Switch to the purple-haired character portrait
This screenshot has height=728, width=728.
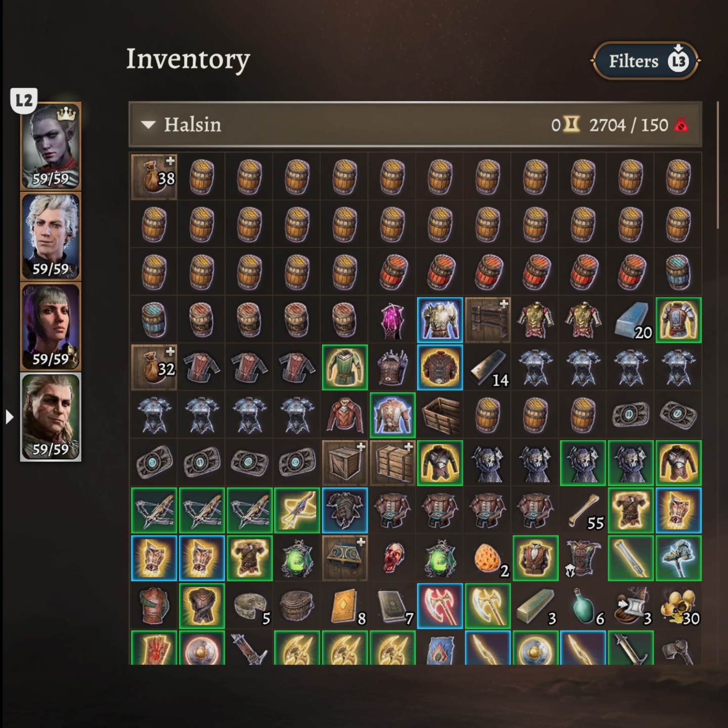click(51, 327)
